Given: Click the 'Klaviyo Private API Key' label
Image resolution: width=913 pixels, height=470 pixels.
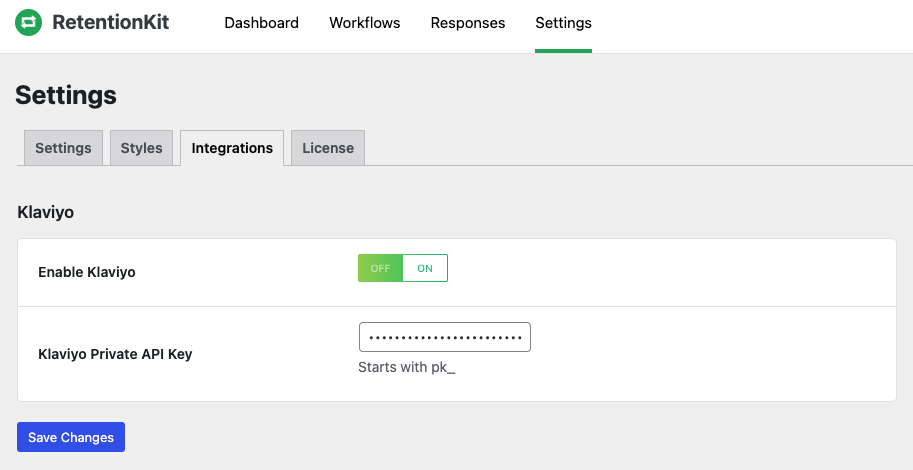Looking at the screenshot, I should click(x=115, y=354).
